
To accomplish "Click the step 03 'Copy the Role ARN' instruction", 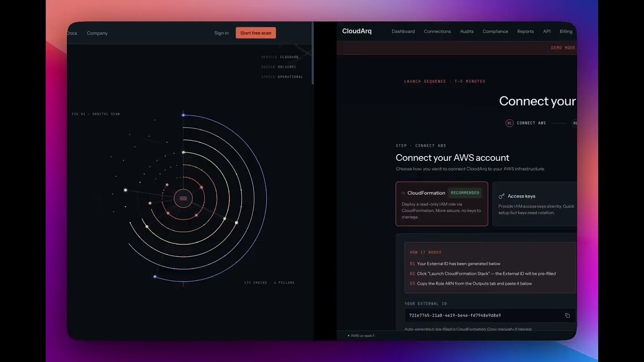I will 474,284.
